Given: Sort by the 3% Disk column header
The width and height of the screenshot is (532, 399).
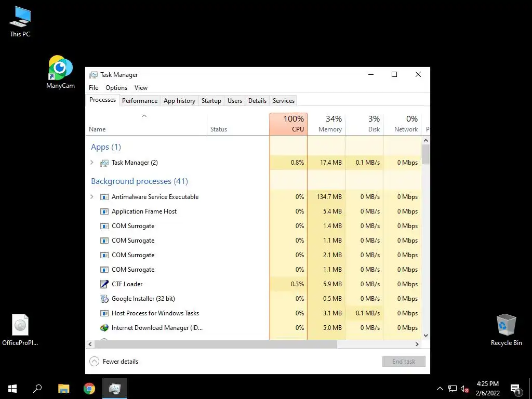Looking at the screenshot, I should coord(364,125).
